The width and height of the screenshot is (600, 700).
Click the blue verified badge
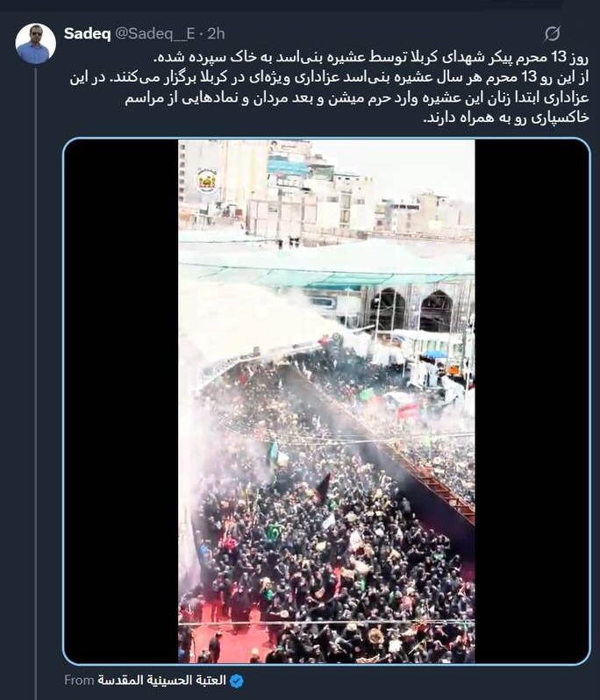click(x=237, y=681)
